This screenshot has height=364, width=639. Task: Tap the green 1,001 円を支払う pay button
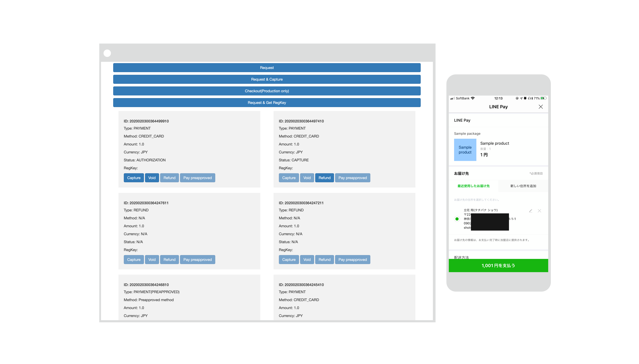click(498, 266)
